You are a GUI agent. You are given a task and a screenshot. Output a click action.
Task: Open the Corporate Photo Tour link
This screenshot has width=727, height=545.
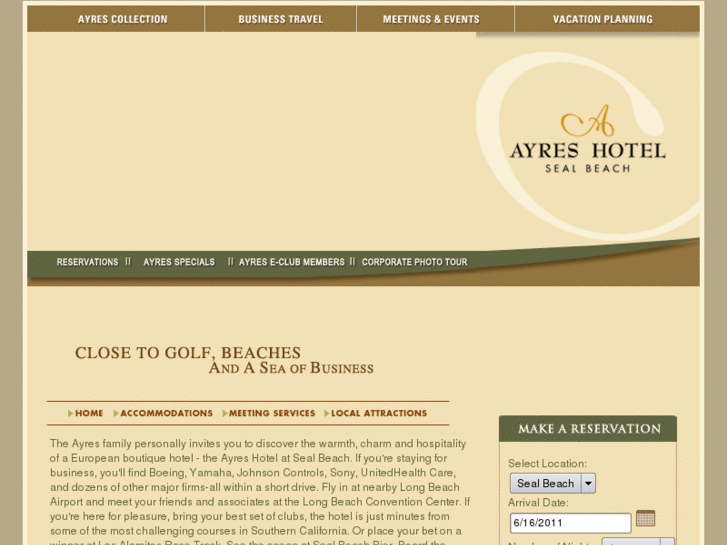pyautogui.click(x=415, y=262)
